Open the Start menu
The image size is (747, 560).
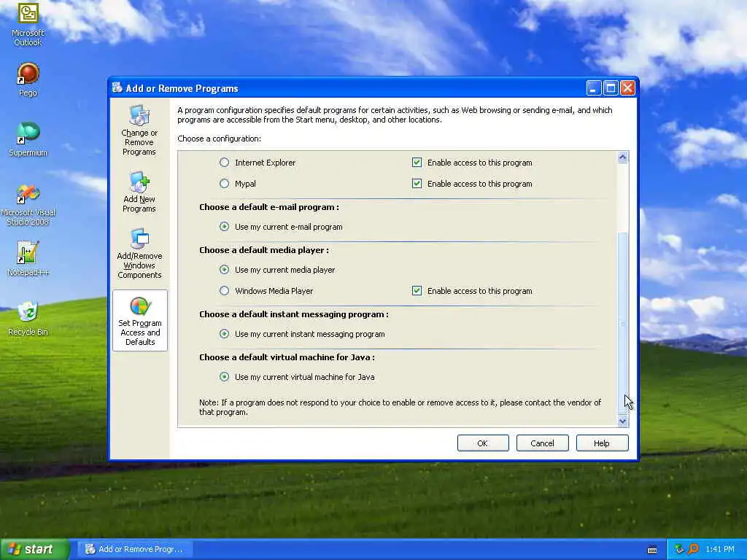[x=35, y=549]
